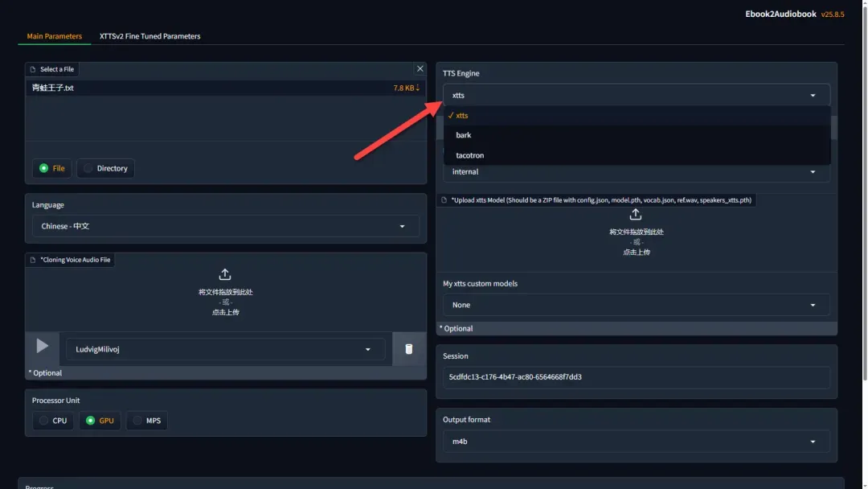Click the Ebook2Audiobook title text
Image resolution: width=868 pixels, height=489 pixels.
[x=780, y=14]
